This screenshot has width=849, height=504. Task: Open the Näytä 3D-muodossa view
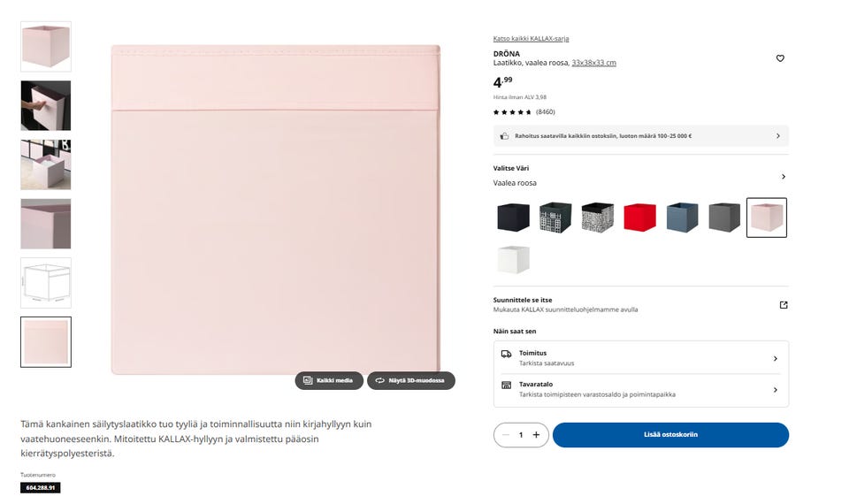[411, 380]
